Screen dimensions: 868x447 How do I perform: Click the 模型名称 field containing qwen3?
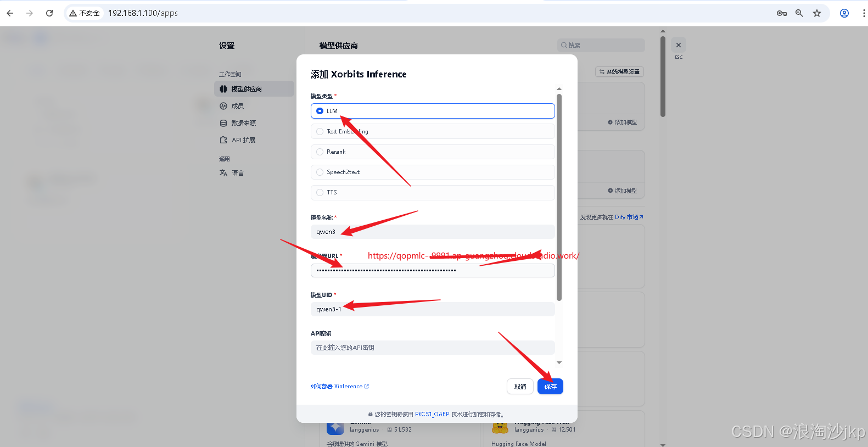pyautogui.click(x=433, y=232)
